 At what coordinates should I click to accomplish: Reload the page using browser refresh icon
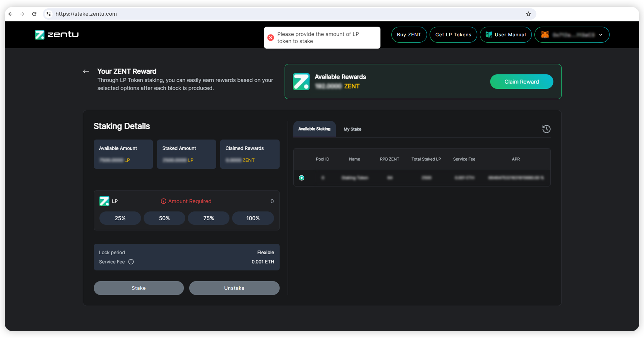34,14
